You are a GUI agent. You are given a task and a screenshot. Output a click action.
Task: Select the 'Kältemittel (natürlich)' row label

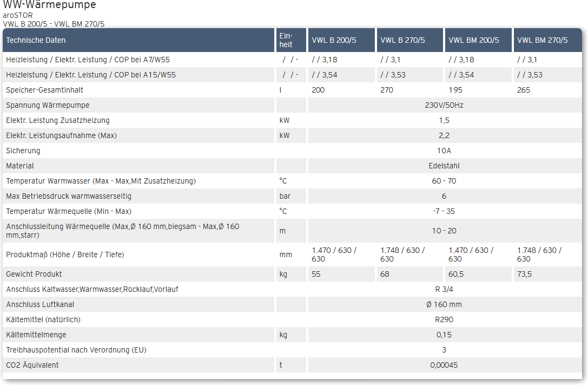[x=43, y=319]
